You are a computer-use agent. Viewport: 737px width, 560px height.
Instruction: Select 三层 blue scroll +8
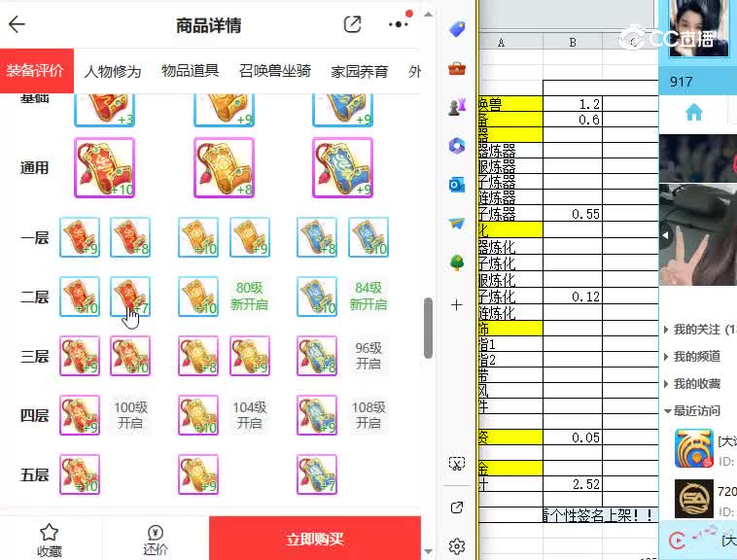tap(317, 356)
